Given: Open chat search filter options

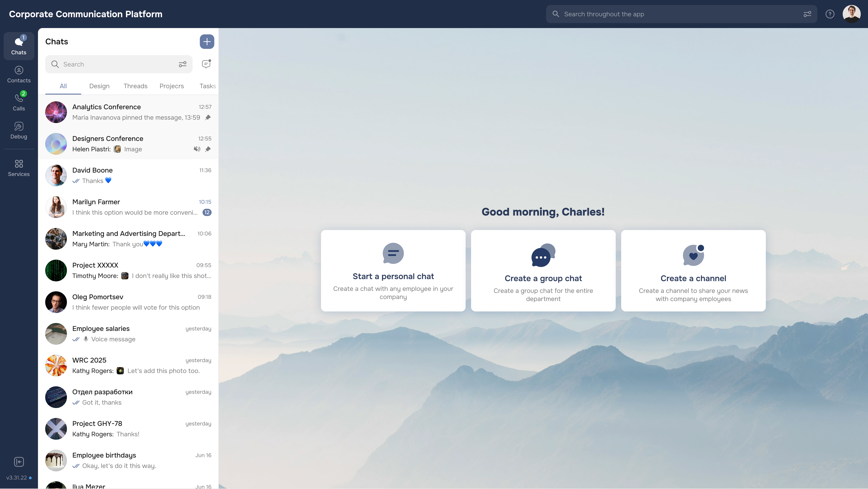Looking at the screenshot, I should pyautogui.click(x=183, y=64).
